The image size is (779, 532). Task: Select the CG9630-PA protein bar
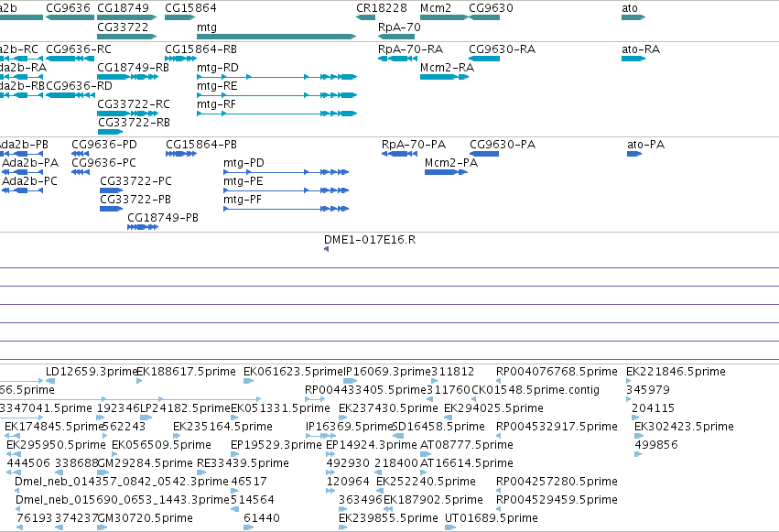point(484,154)
